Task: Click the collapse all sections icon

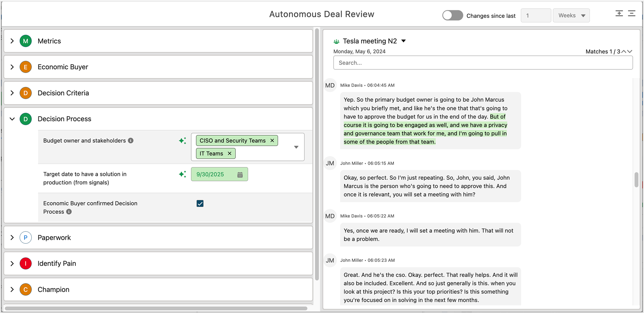Action: tap(632, 13)
